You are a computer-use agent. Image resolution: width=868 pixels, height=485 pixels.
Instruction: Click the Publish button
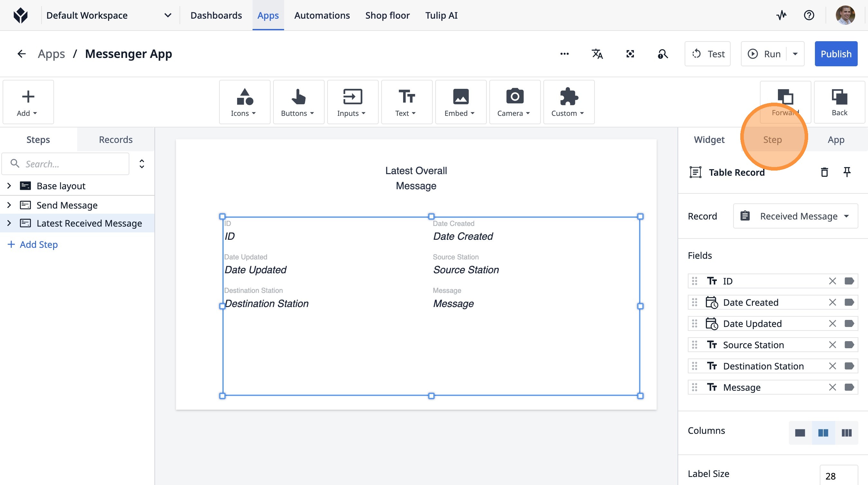[x=836, y=54]
